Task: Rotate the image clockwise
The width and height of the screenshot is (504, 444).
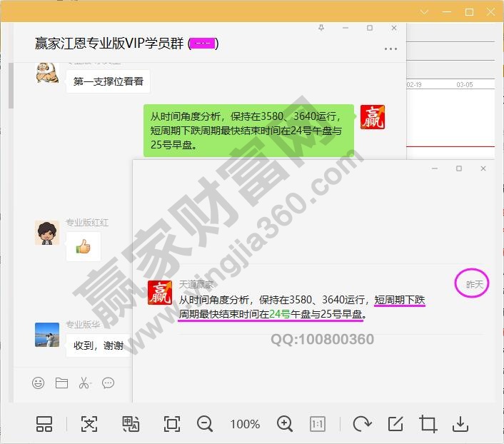Action: point(362,424)
